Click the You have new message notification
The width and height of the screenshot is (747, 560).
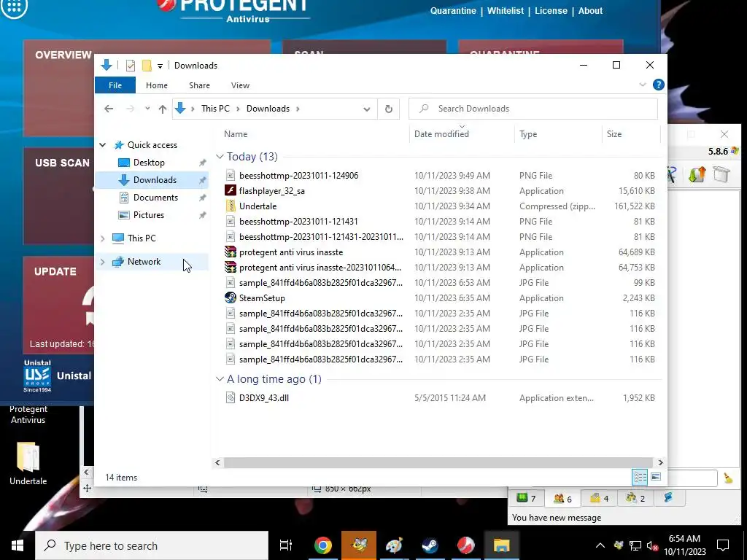[556, 518]
